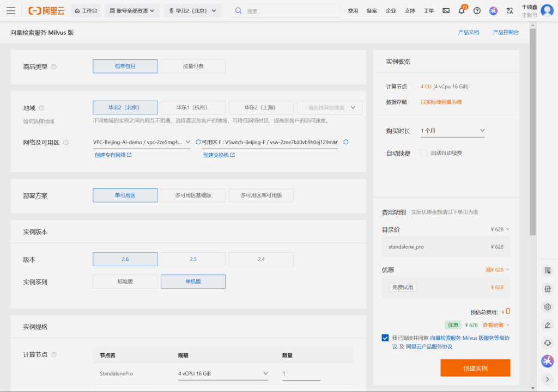This screenshot has width=558, height=392.
Task: Open 账号全部资源 dropdown
Action: coord(132,11)
